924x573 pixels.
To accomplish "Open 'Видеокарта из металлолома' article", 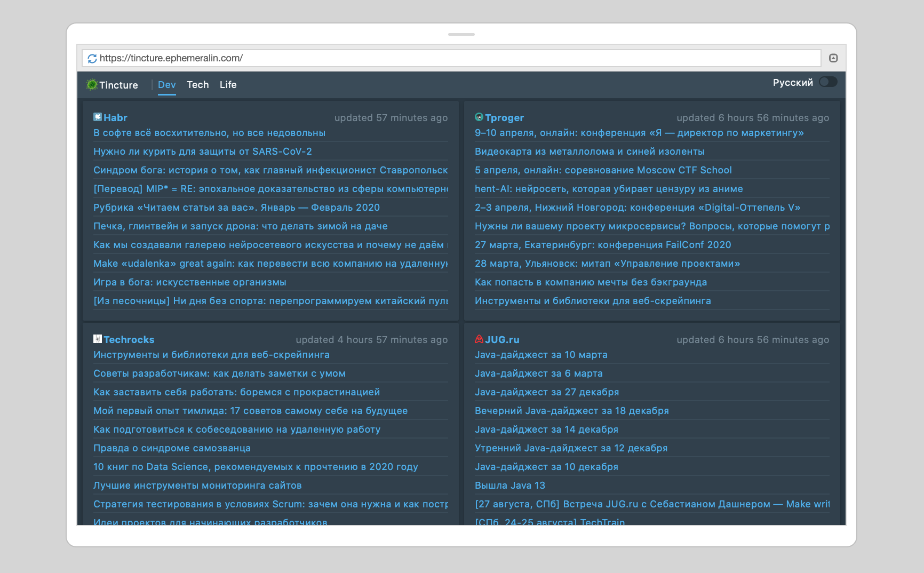I will pos(590,152).
